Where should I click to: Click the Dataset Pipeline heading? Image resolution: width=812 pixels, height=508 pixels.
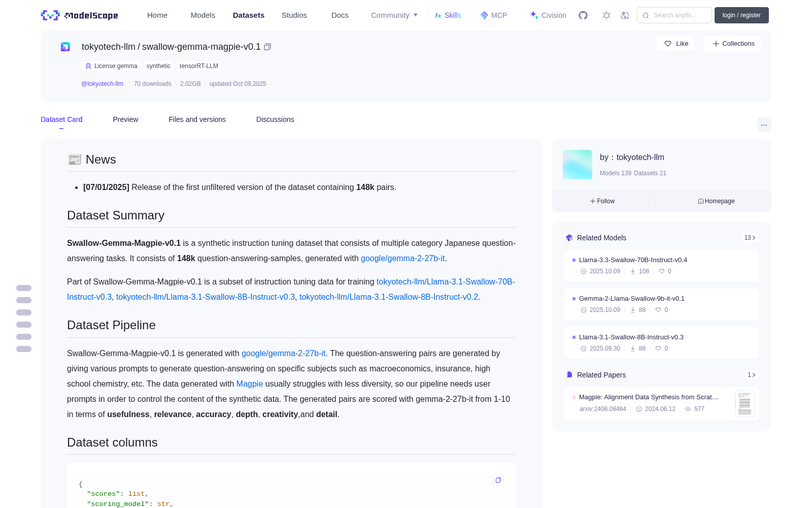[x=111, y=325]
